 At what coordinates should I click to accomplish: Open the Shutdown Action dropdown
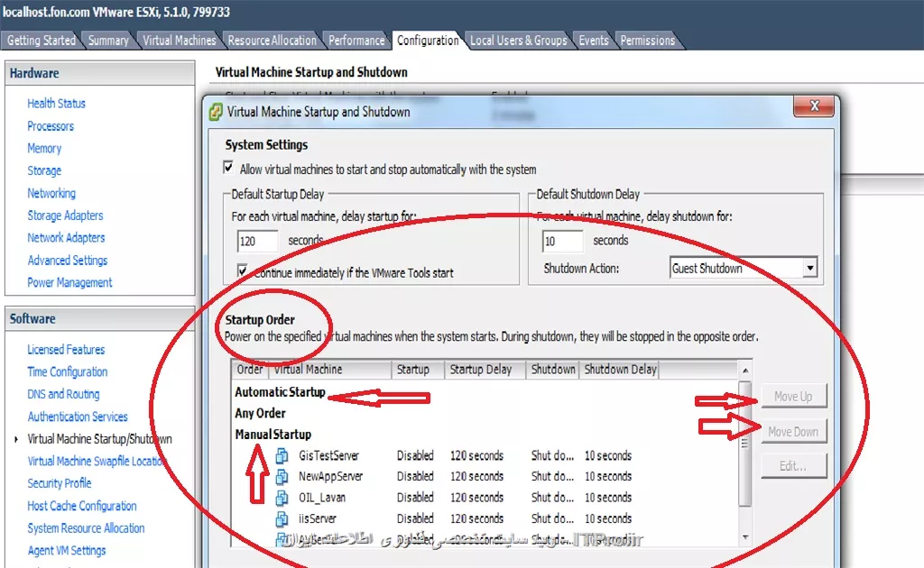(810, 268)
